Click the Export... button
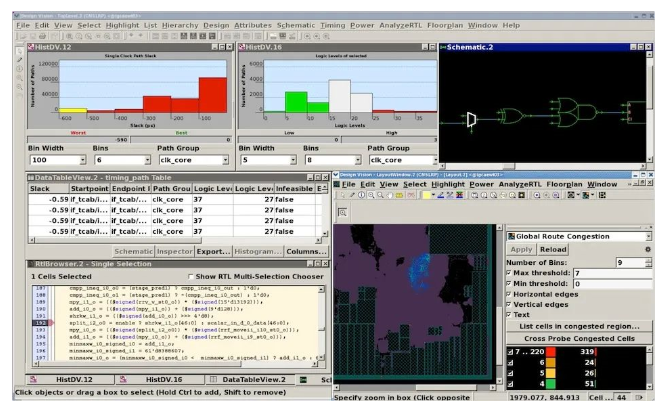 click(213, 251)
